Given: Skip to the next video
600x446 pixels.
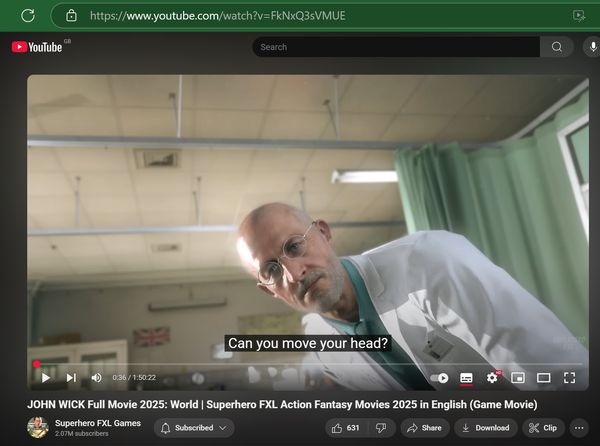Looking at the screenshot, I should click(x=71, y=378).
